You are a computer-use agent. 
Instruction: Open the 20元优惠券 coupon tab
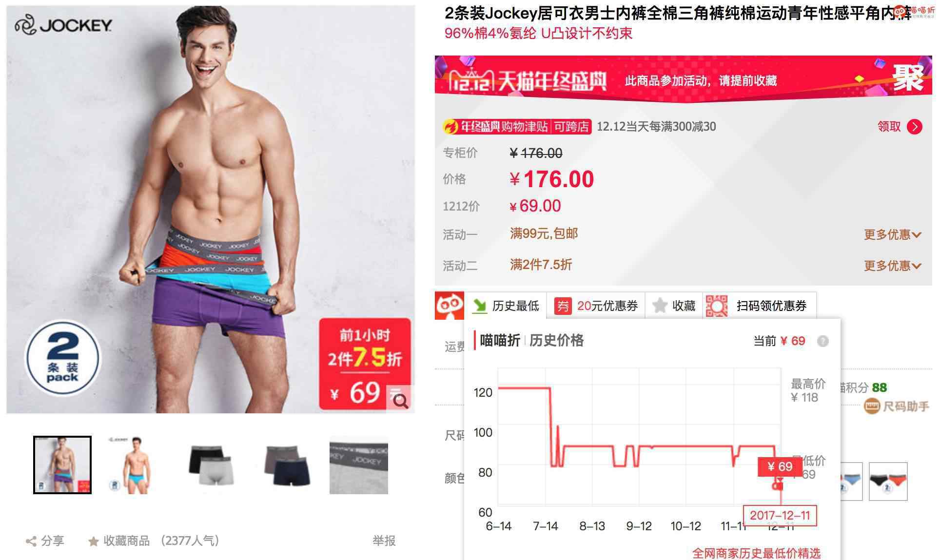[596, 306]
